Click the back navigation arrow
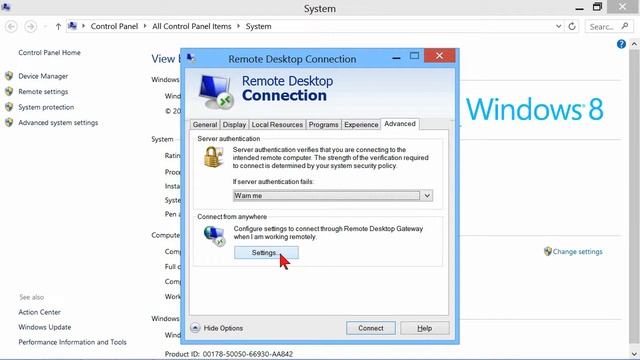Image resolution: width=640 pixels, height=360 pixels. pyautogui.click(x=11, y=27)
